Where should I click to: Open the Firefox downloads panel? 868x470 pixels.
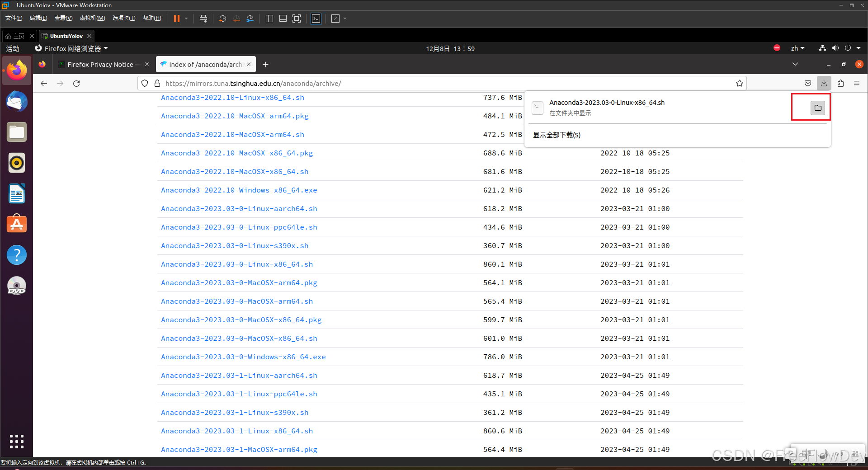(x=824, y=83)
